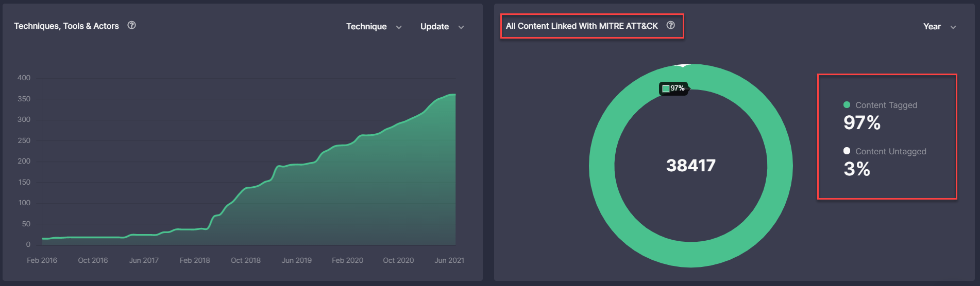The width and height of the screenshot is (980, 286).
Task: Select the large 97% legend value
Action: point(861,123)
